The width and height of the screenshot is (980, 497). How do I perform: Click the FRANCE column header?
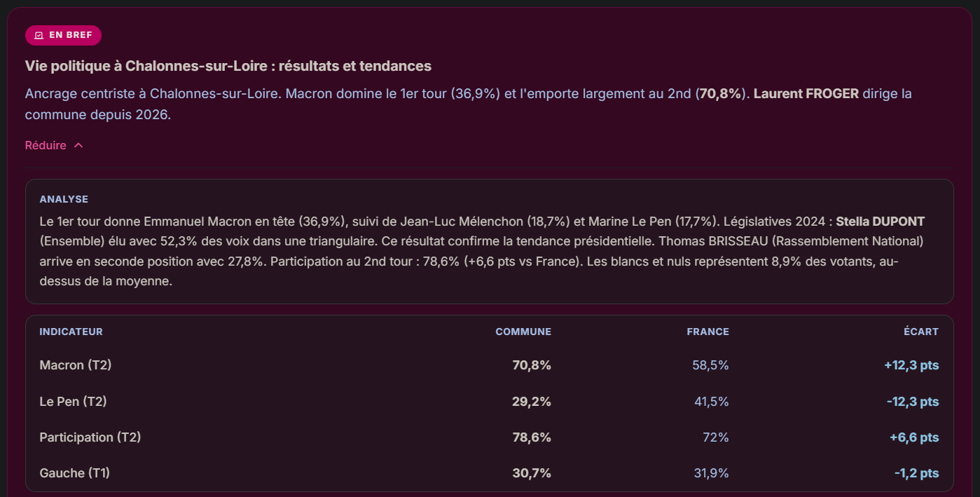click(x=708, y=332)
